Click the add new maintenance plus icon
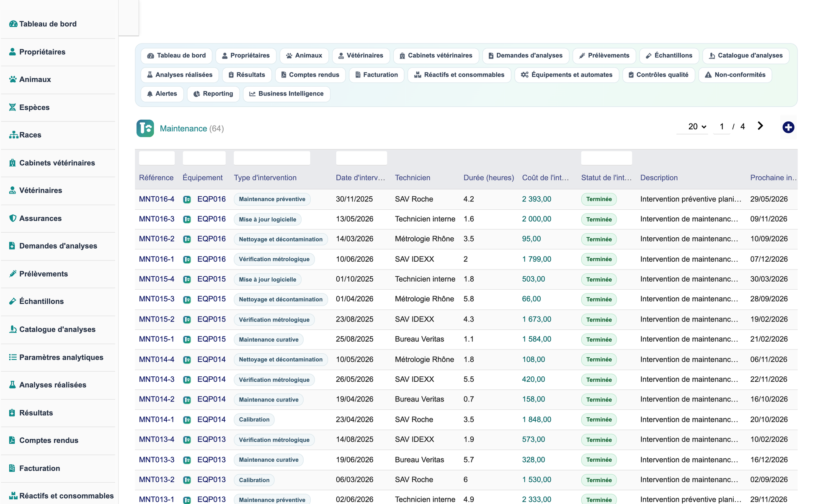The width and height of the screenshot is (815, 504). click(x=788, y=127)
